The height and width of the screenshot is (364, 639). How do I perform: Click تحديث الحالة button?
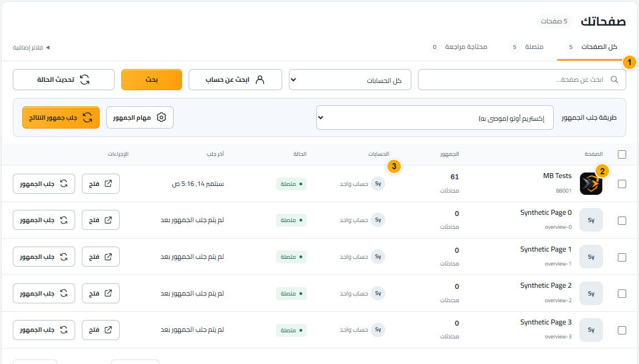click(x=63, y=80)
